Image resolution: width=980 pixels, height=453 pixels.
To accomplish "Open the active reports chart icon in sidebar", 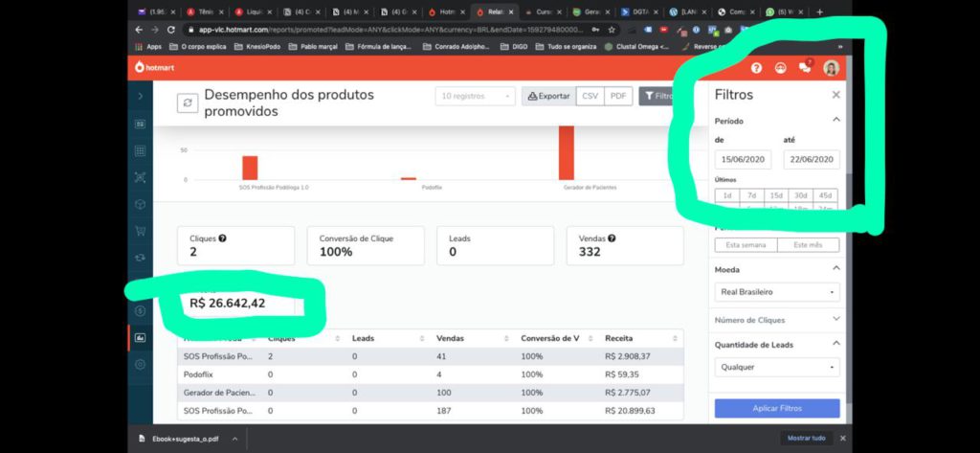I will point(140,338).
